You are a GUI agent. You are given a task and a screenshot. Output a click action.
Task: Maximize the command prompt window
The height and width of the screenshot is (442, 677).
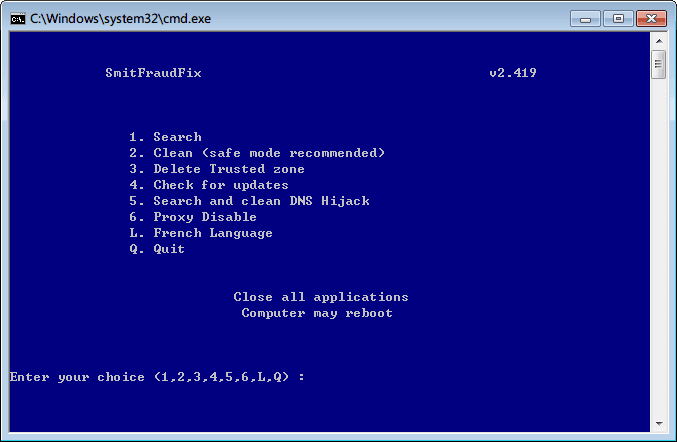pos(618,19)
